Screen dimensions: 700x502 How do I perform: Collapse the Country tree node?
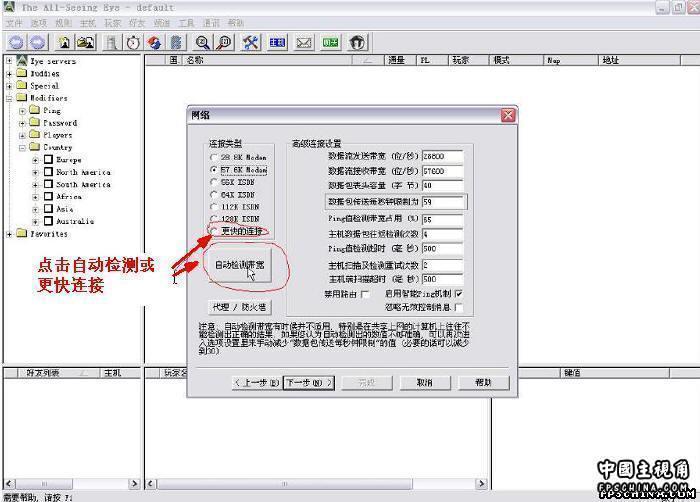(x=22, y=147)
